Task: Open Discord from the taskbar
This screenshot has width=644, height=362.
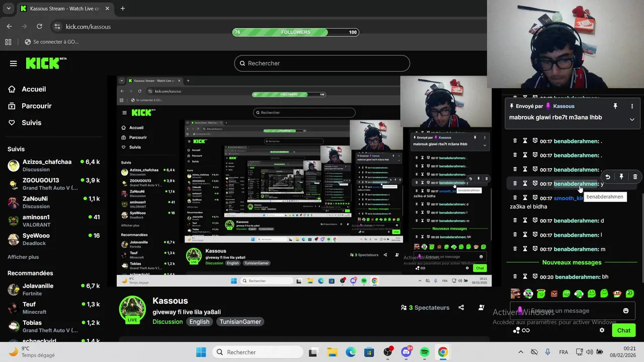Action: pos(406,352)
